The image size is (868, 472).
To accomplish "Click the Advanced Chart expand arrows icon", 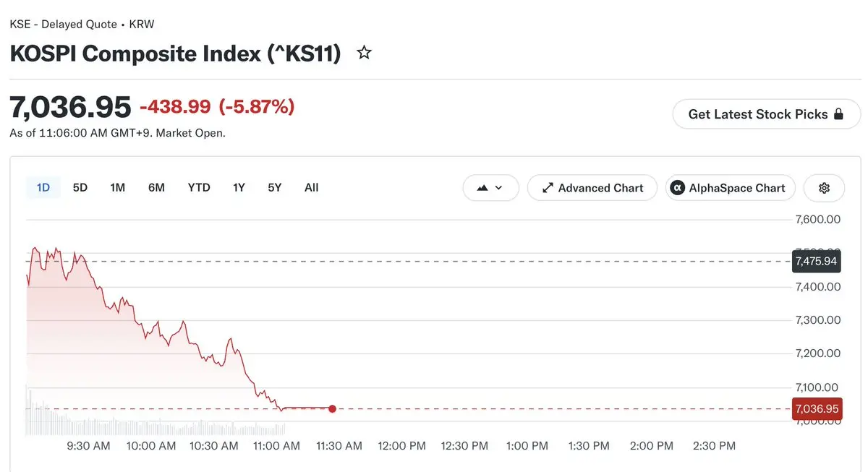I will click(548, 188).
